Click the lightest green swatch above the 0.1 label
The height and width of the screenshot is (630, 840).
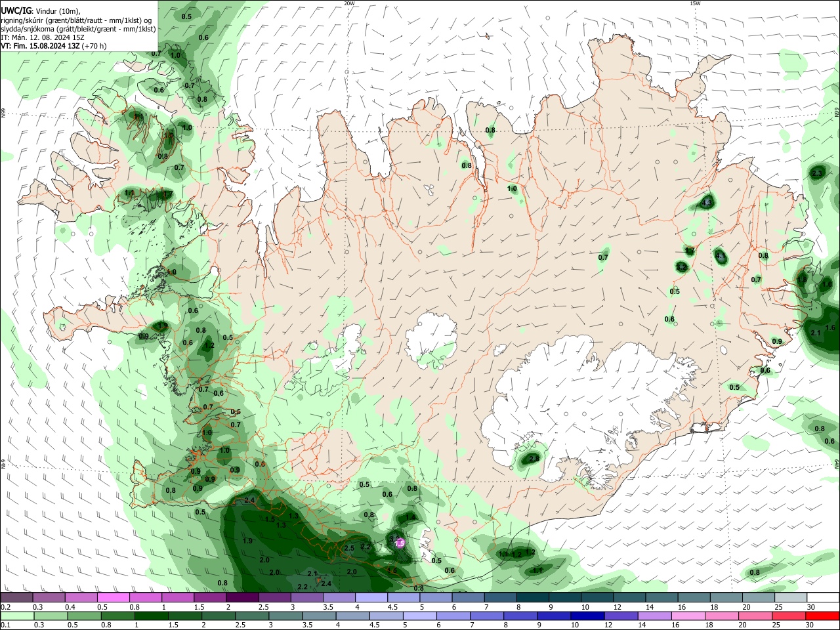tap(16, 616)
